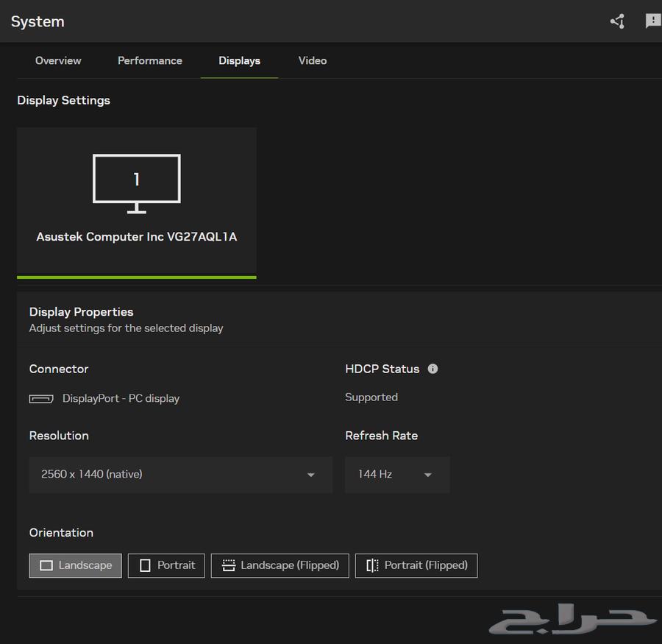Click the monitor 1 icon

coord(136,184)
